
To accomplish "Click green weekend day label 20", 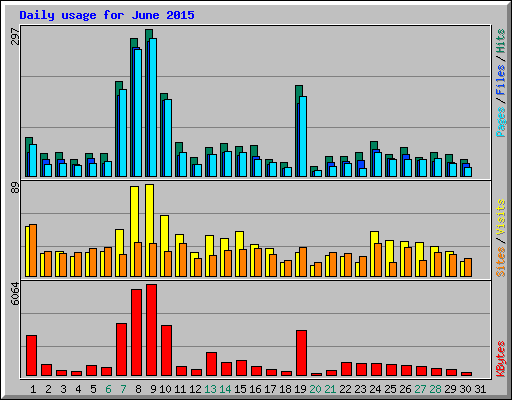I will click(315, 389).
